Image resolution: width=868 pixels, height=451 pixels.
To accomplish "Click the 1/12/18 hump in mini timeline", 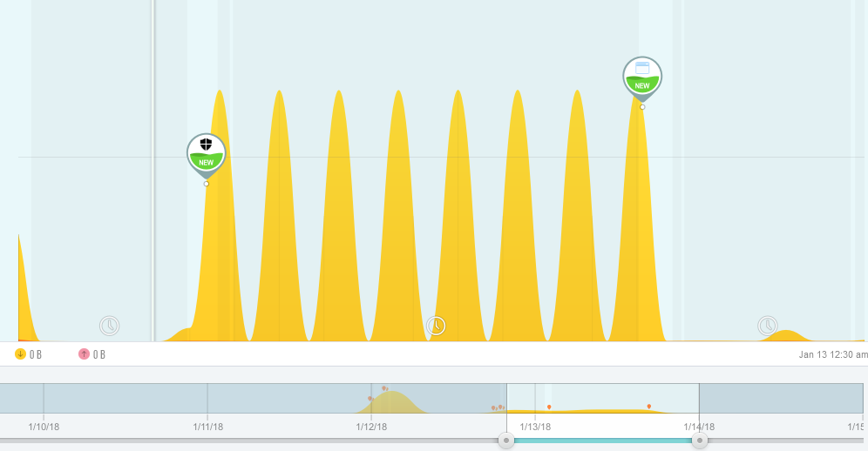I will [x=394, y=402].
